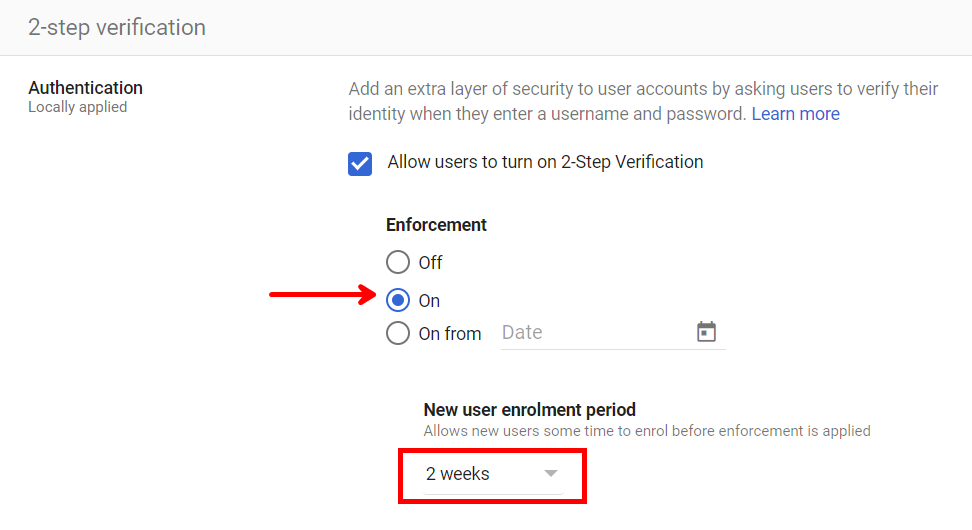Select the Off enforcement radio button
This screenshot has height=530, width=972.
point(398,262)
